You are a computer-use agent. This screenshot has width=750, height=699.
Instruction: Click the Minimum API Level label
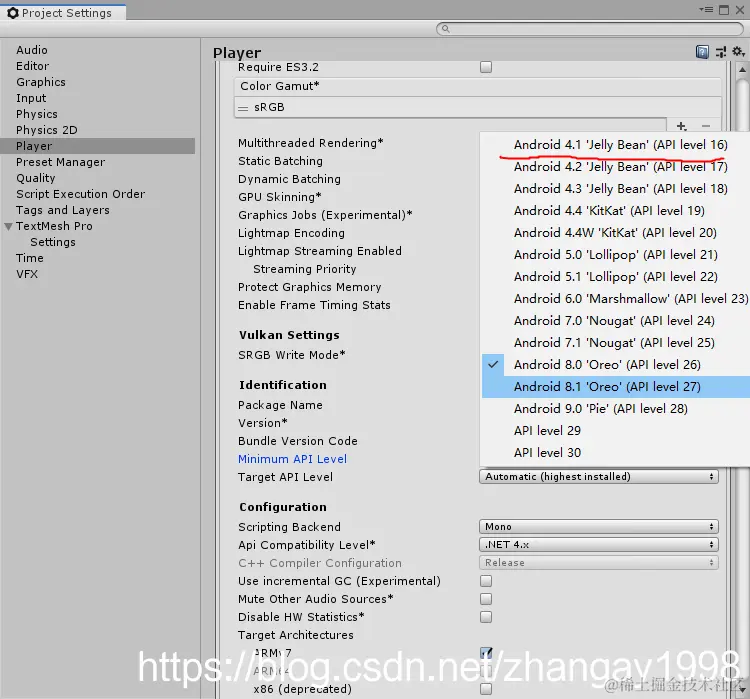coord(292,459)
